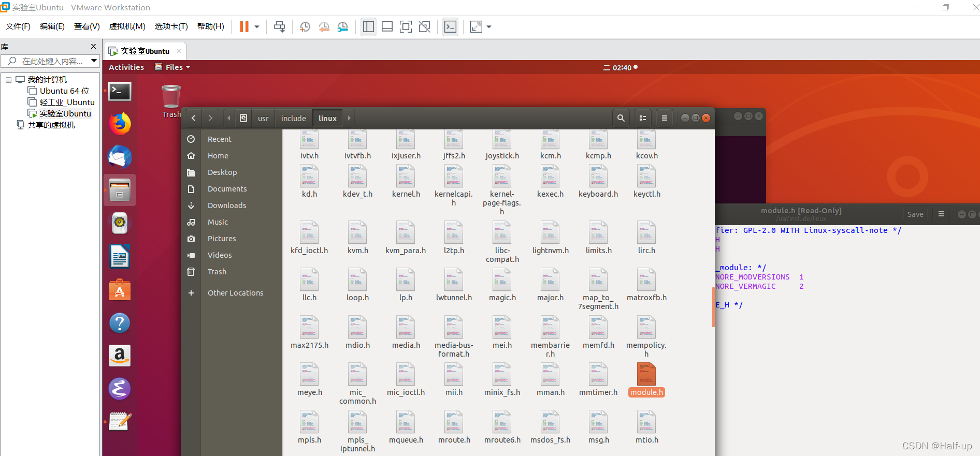Click the VMware pause virtual machine icon
The height and width of the screenshot is (456, 980).
coord(244,26)
